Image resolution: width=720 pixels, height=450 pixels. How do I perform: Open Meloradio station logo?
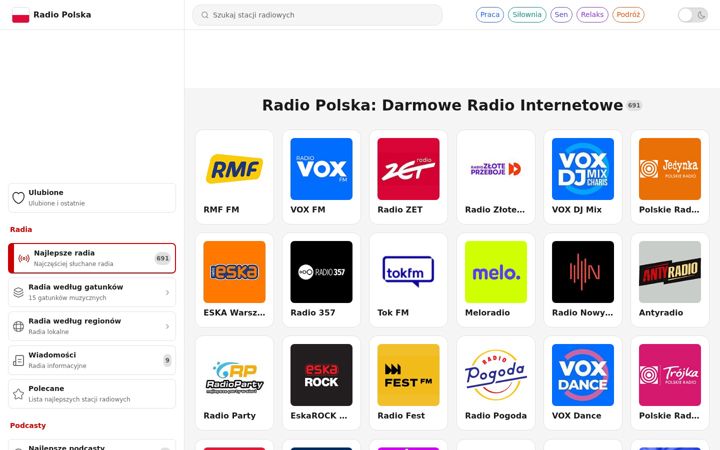[496, 272]
